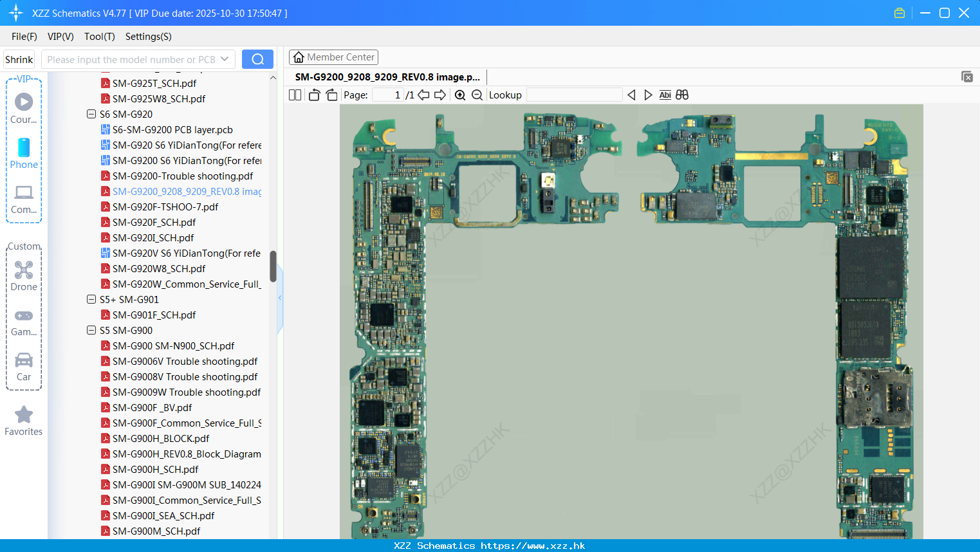Zoom out of the PCB image
This screenshot has width=980, height=552.
coord(477,95)
